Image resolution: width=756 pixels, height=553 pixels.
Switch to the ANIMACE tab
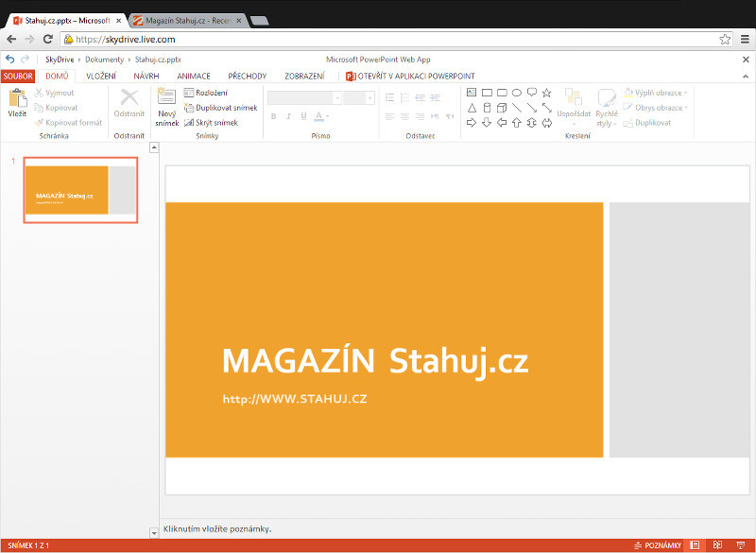pyautogui.click(x=194, y=77)
